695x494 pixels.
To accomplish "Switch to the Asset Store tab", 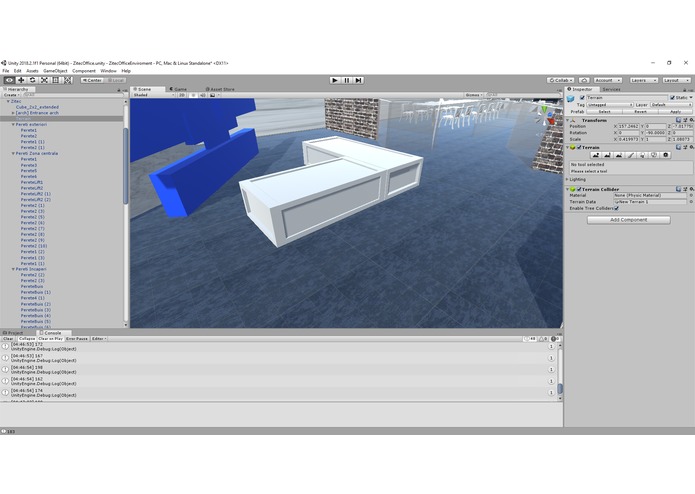I will click(x=220, y=89).
